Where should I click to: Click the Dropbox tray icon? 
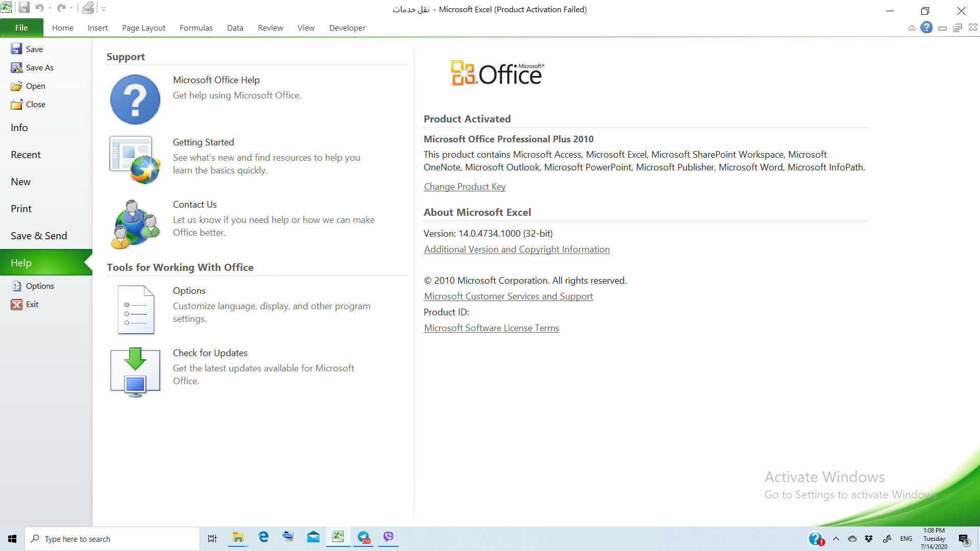869,539
